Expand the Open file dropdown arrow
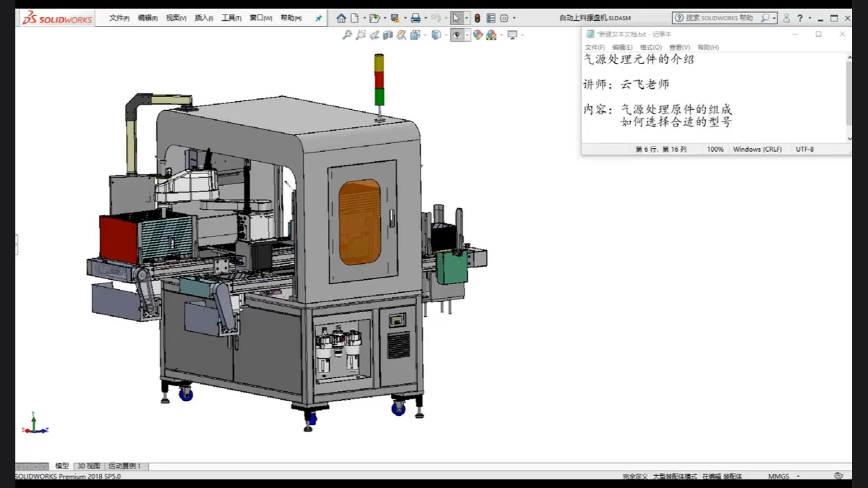 pos(385,18)
